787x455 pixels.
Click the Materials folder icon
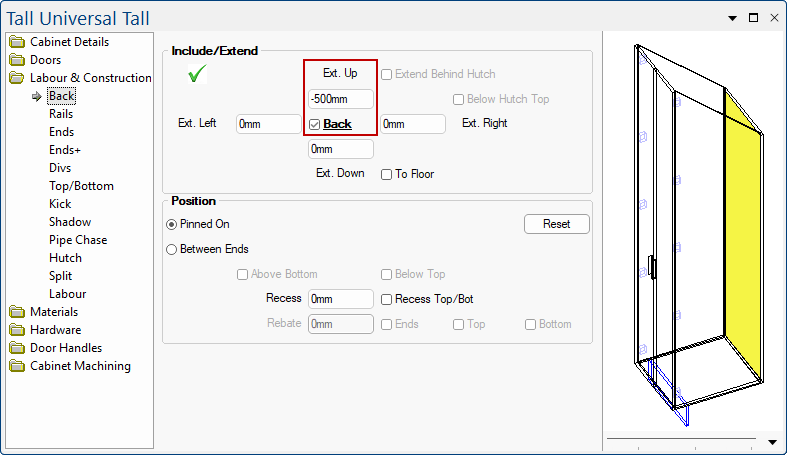pos(17,312)
